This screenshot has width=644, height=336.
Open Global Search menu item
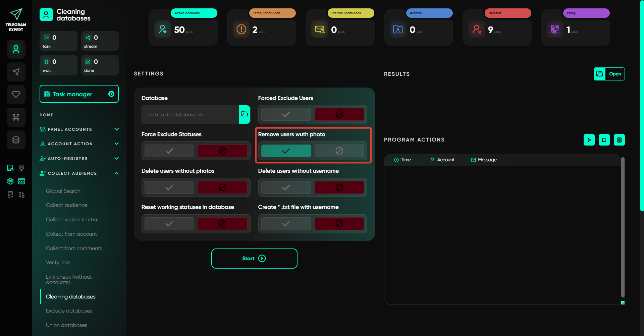pyautogui.click(x=63, y=191)
